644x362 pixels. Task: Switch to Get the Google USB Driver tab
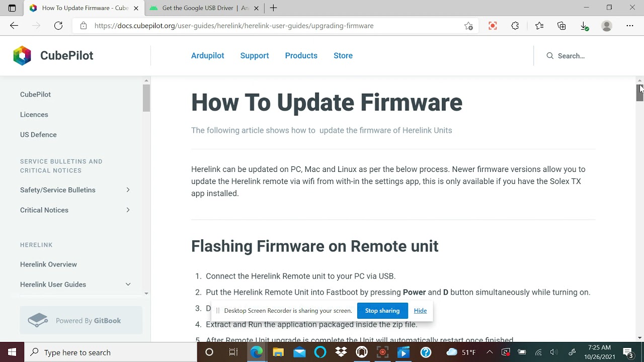pyautogui.click(x=204, y=8)
